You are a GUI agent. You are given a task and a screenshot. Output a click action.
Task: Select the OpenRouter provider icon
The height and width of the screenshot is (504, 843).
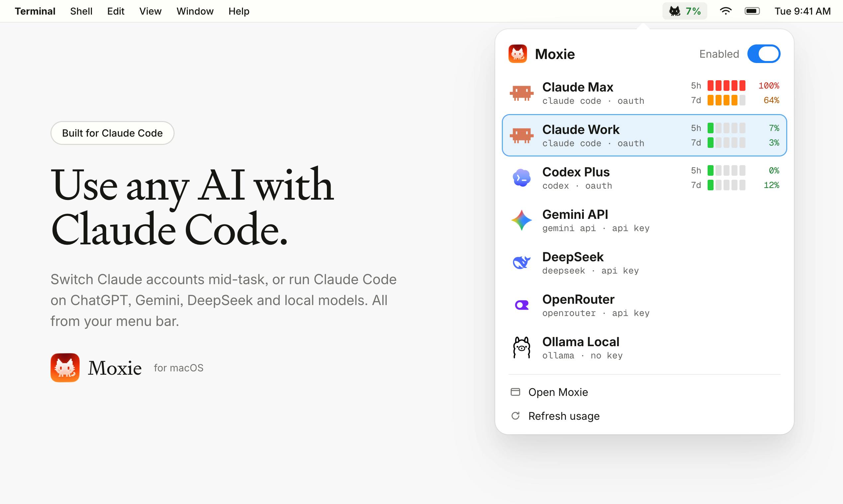tap(521, 305)
